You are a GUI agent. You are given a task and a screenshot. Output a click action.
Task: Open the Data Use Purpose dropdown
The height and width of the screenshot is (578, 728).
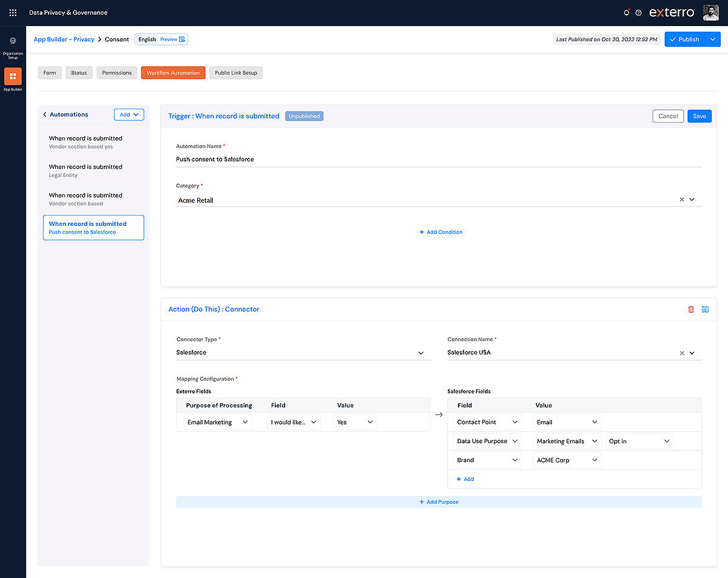pyautogui.click(x=487, y=441)
